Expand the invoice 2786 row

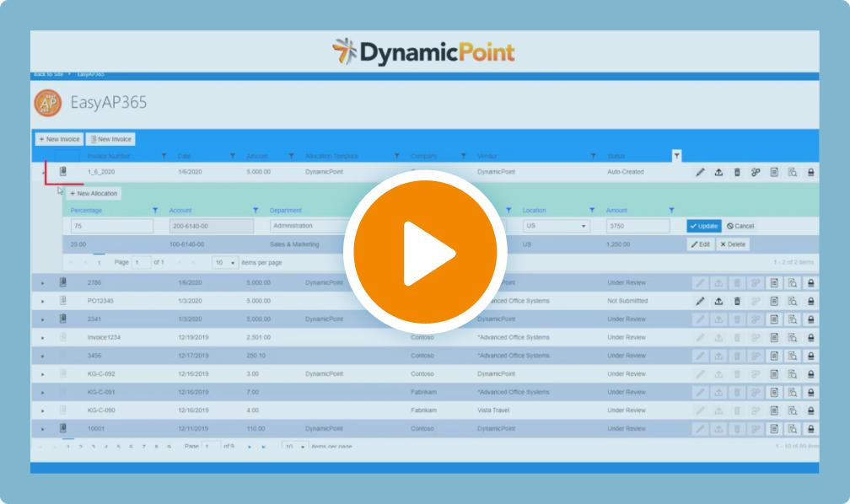[43, 283]
